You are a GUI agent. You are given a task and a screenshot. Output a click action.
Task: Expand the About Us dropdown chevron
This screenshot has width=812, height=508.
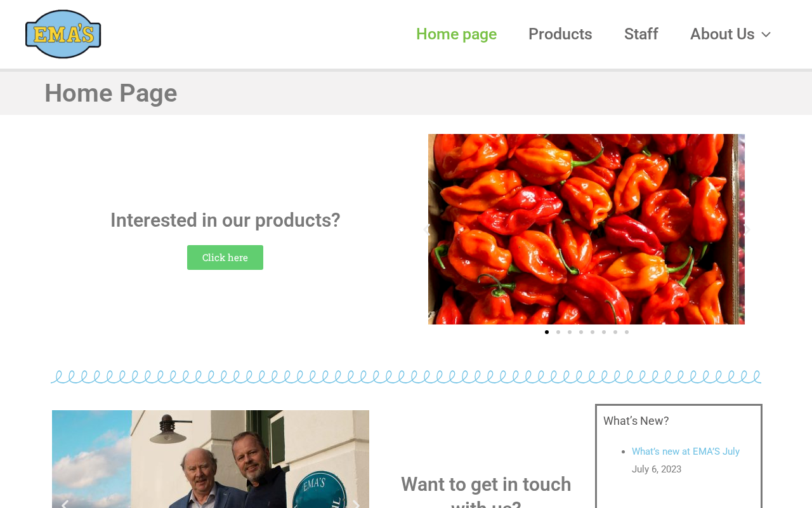(766, 35)
